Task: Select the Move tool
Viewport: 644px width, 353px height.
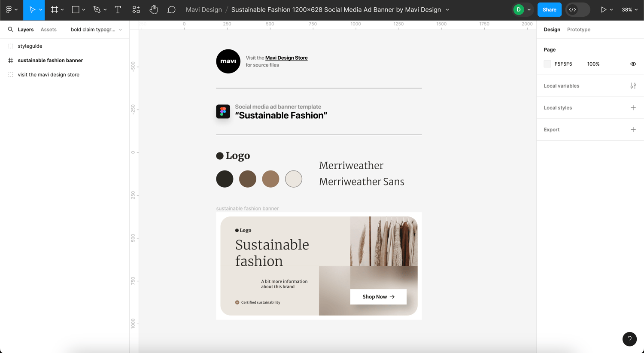Action: pos(32,9)
